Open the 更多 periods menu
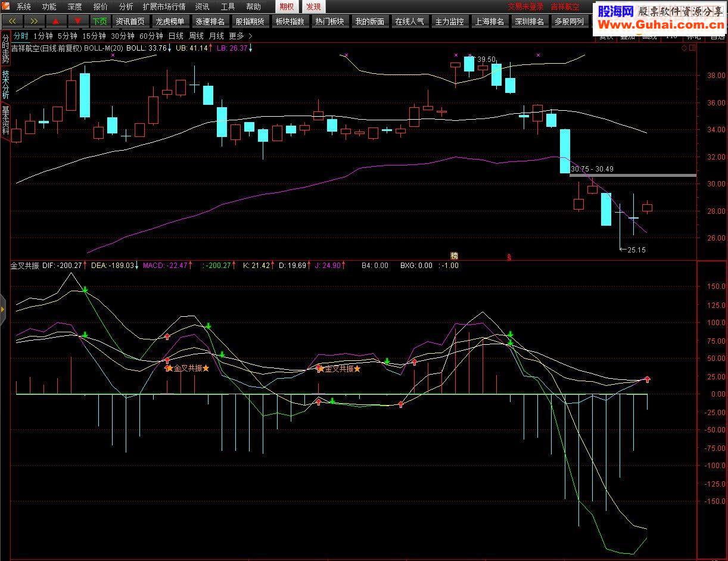The image size is (728, 561). (x=237, y=36)
